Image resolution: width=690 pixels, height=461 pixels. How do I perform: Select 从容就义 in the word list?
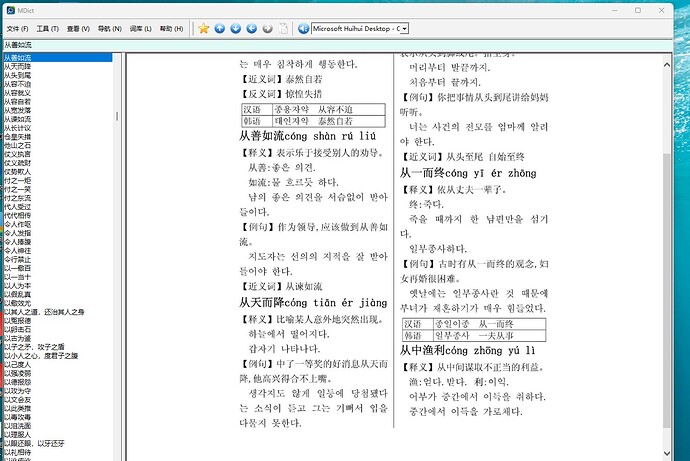pos(18,93)
